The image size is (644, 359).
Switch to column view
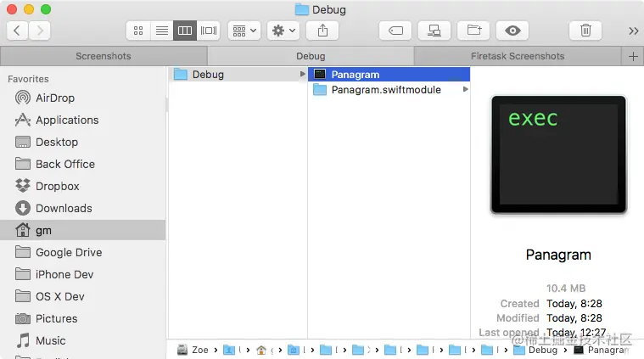point(185,31)
